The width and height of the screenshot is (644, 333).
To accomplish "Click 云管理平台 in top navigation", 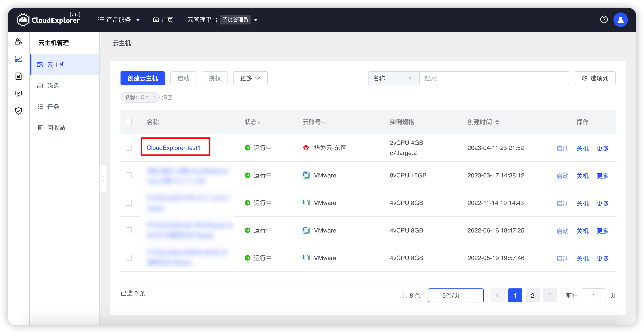I will 202,19.
